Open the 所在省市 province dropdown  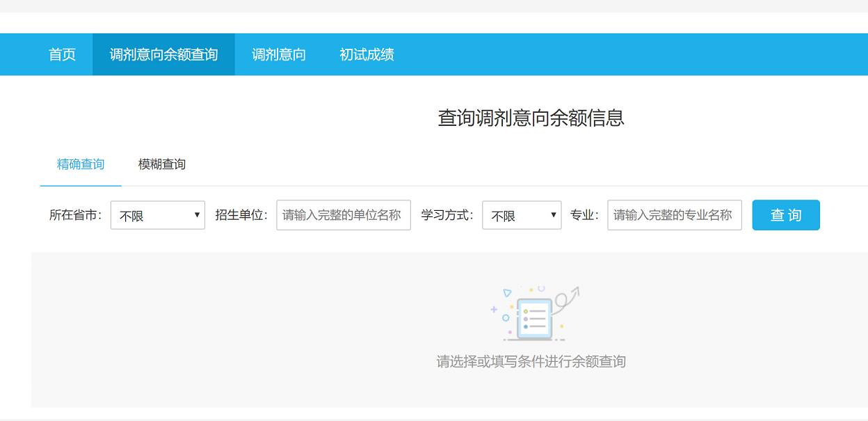pos(157,216)
